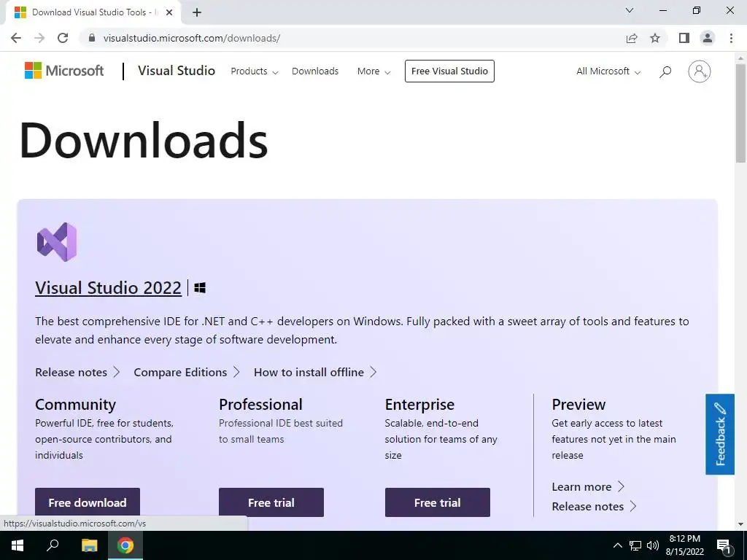Click Free download for Community edition
The height and width of the screenshot is (560, 747).
[88, 502]
